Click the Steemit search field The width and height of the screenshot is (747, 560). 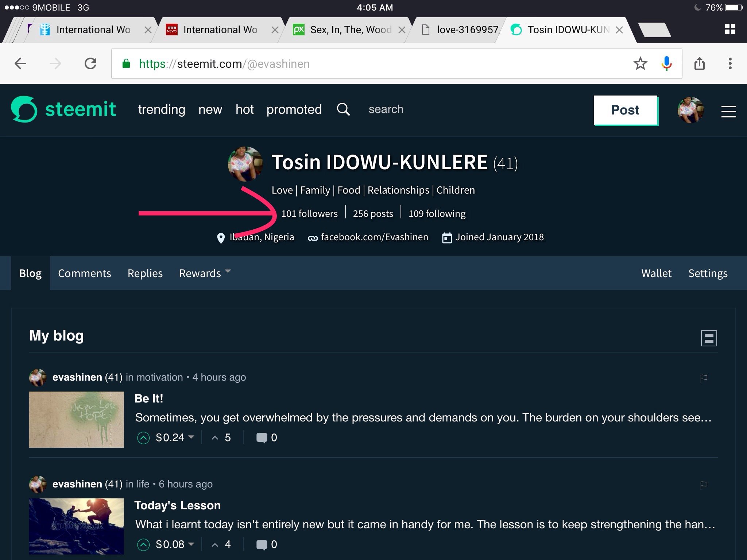pos(386,109)
